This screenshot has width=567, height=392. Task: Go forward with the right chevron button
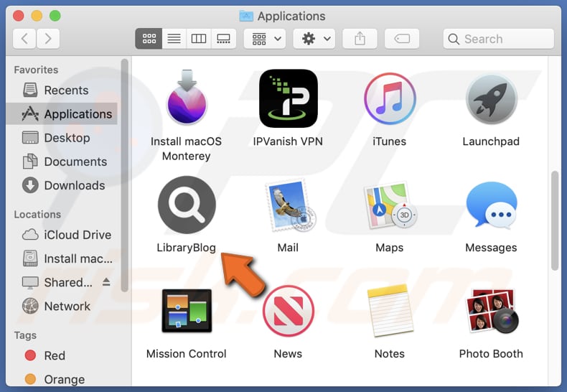[48, 38]
